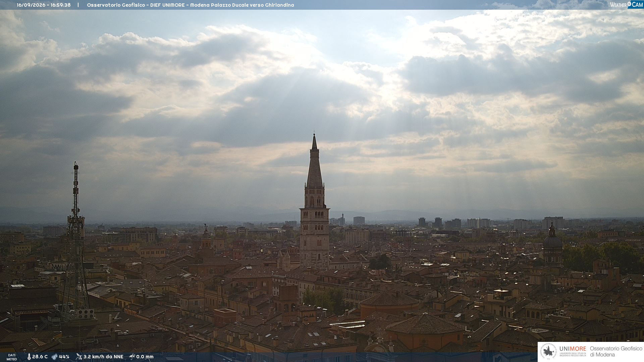Click the Osservatorio Geofisico di Modena text
644x362 pixels.
point(616,352)
